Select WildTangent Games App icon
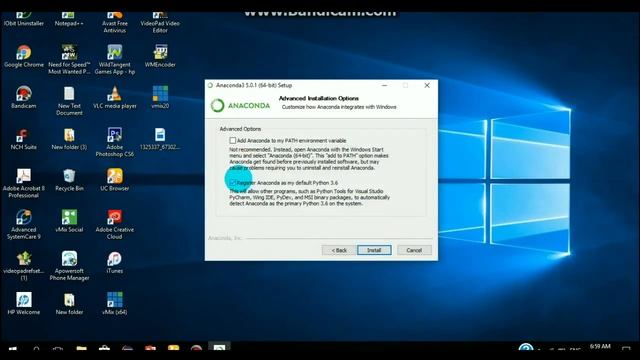The width and height of the screenshot is (640, 360). coord(115,60)
